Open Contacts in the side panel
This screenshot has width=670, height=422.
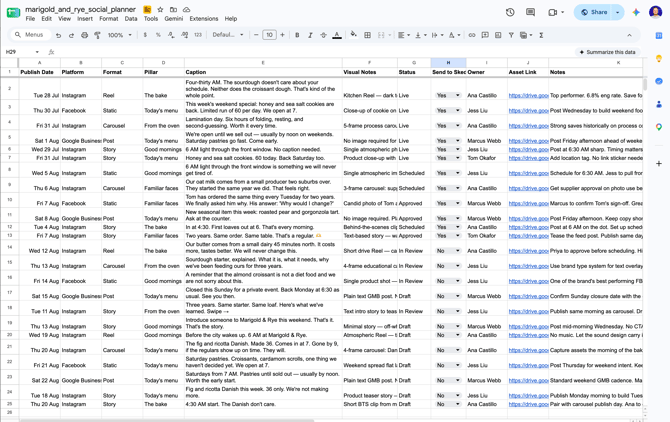[659, 104]
